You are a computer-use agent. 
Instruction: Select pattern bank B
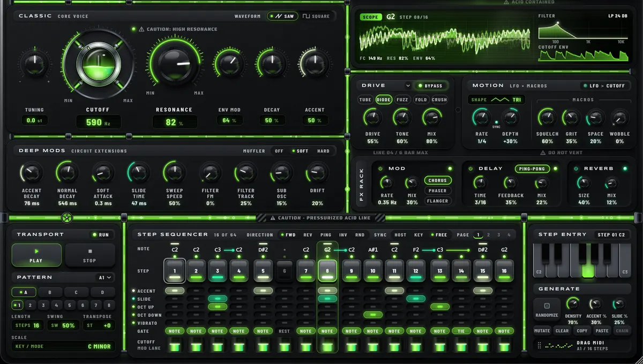[x=50, y=293]
